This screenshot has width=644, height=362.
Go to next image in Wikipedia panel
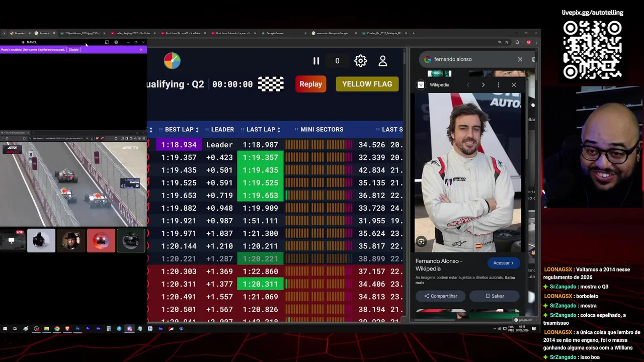coord(483,85)
